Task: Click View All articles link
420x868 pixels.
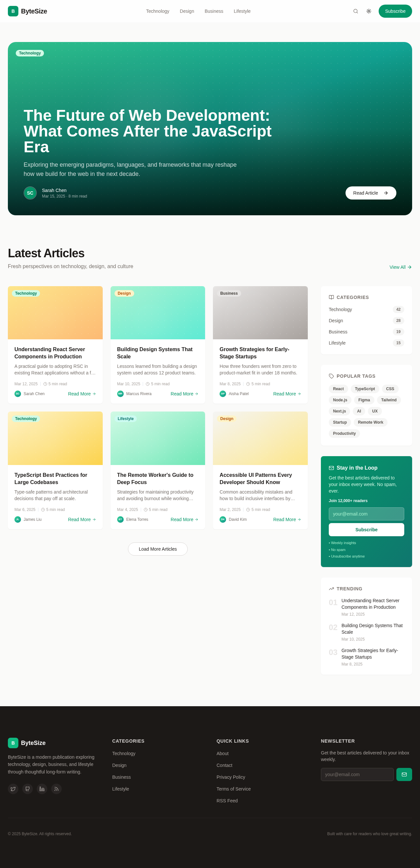Action: [400, 267]
